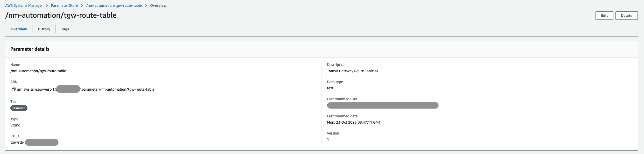Go to Parameter Store breadcrumb

coord(64,5)
